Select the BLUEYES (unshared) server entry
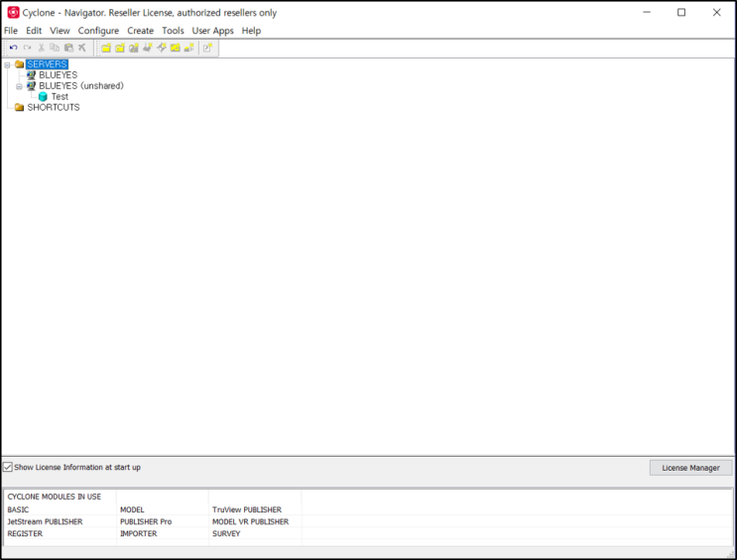The image size is (737, 560). 81,85
